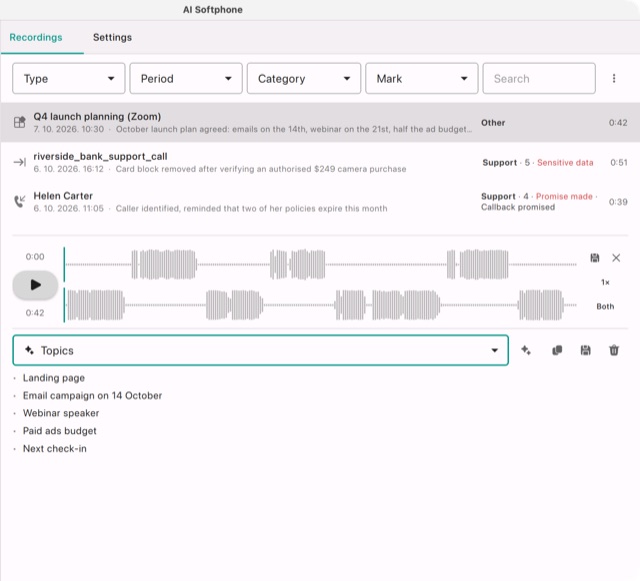
Task: Click the Other category on Q4 launch row
Action: [493, 122]
